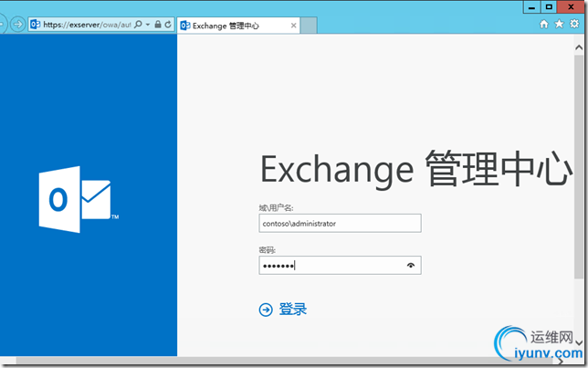Close the Exchange 管理中心 tab
The width and height of the screenshot is (588, 368).
click(294, 26)
